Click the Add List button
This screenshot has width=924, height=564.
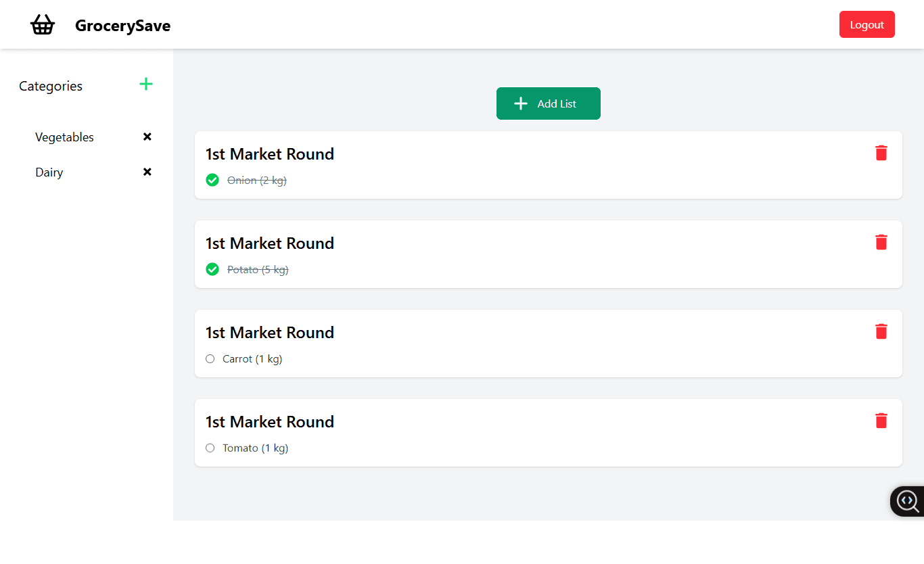[549, 103]
